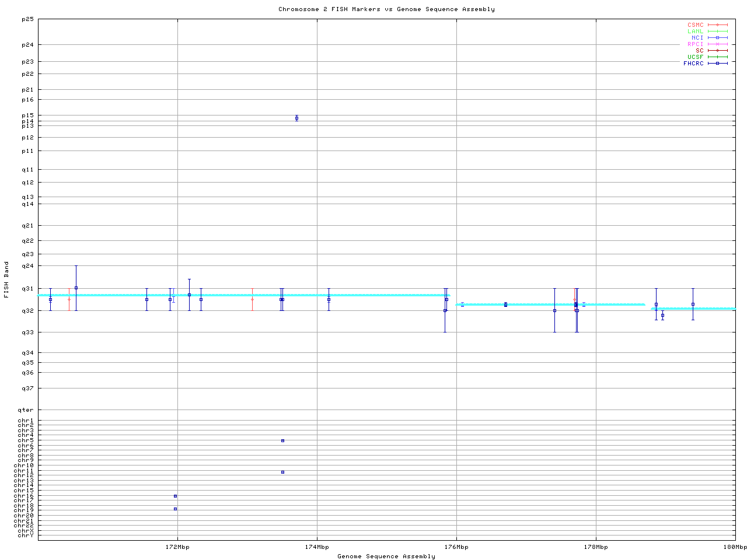Select the blue marker on the chr11 row
747x560 pixels.
click(x=282, y=472)
